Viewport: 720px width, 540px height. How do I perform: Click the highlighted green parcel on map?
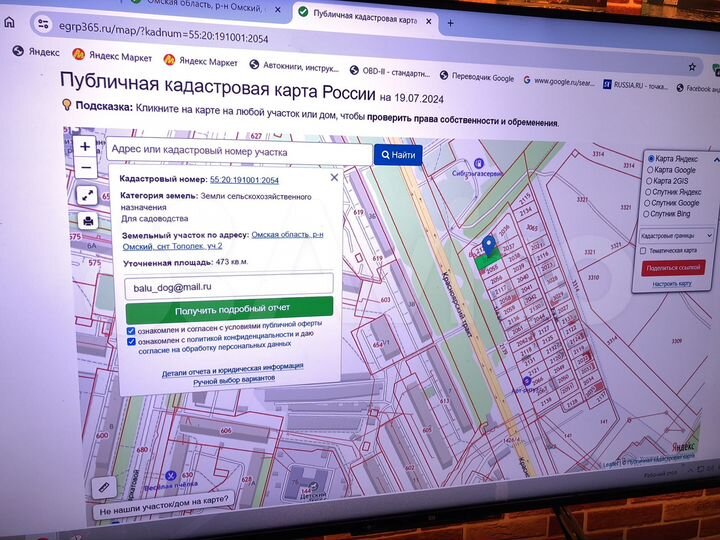486,261
